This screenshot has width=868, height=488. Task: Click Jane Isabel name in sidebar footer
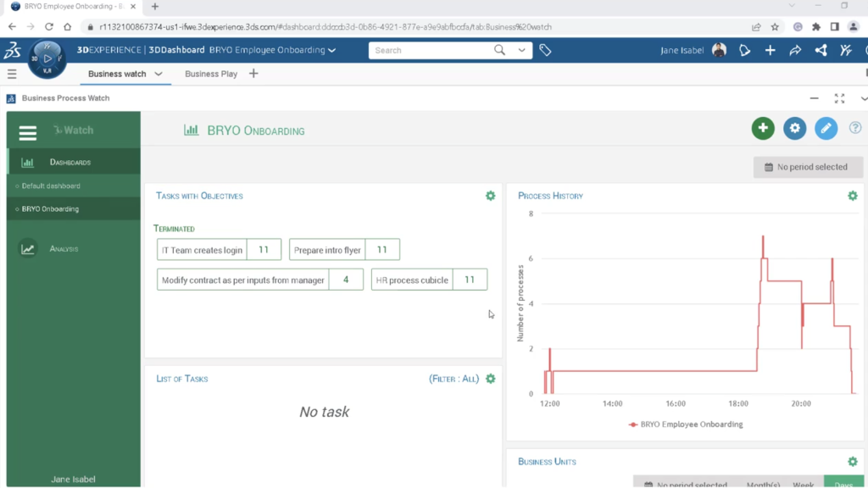tap(73, 480)
